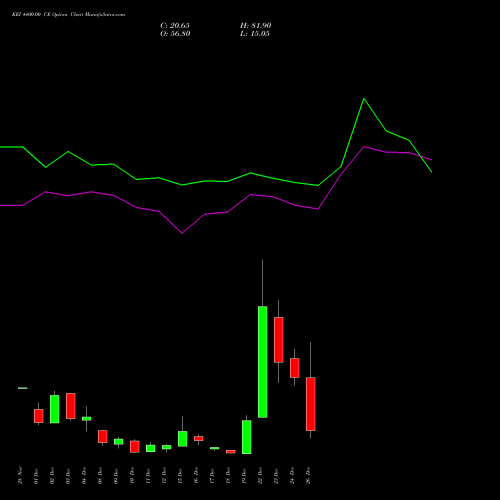Select the red candlestick for 08 Dec

click(x=102, y=436)
